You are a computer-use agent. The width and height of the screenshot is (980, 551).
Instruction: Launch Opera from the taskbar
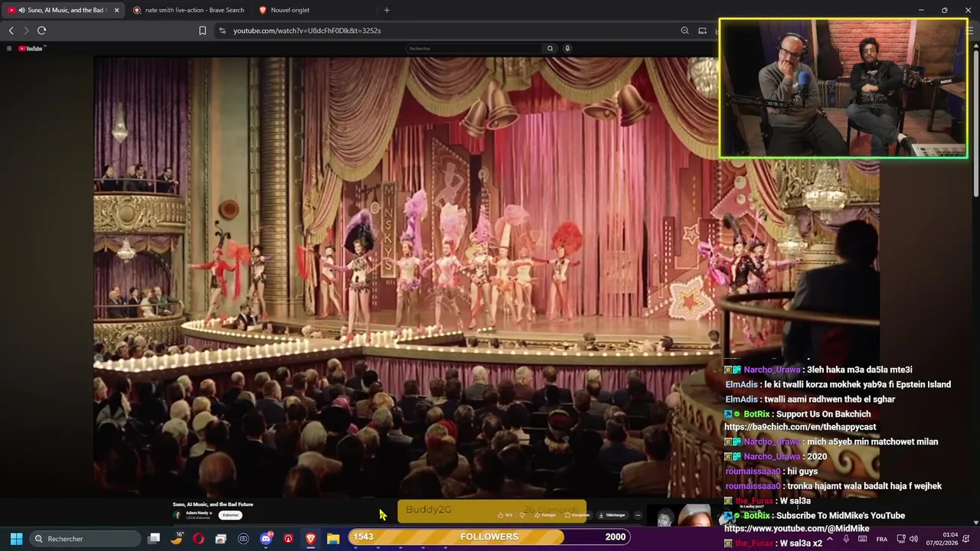[198, 539]
